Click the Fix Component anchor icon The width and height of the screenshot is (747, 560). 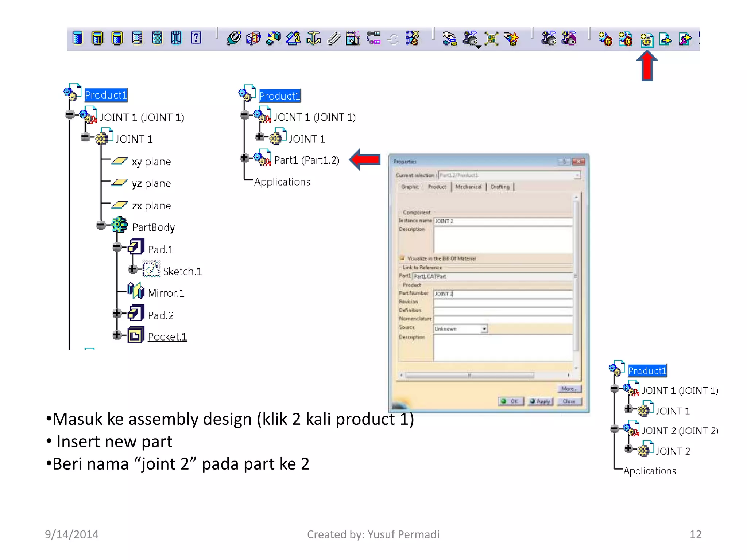(313, 38)
